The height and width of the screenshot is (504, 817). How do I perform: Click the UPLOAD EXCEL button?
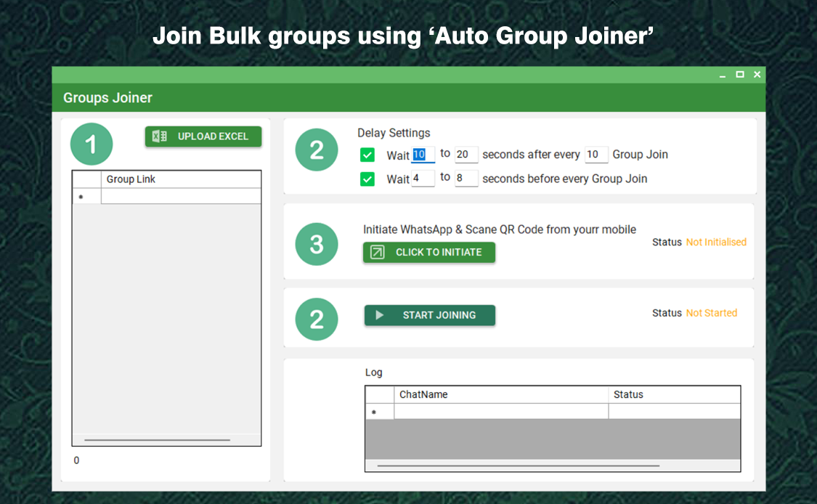click(x=203, y=136)
